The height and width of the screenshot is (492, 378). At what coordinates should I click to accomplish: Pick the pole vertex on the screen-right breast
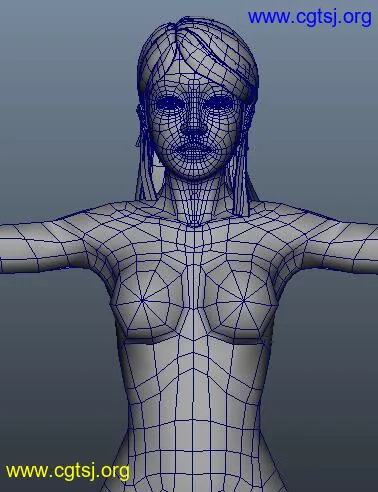(x=243, y=301)
